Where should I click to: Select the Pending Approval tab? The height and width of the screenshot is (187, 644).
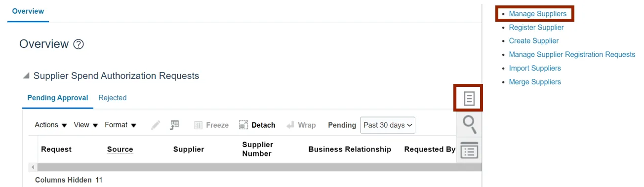tap(57, 98)
